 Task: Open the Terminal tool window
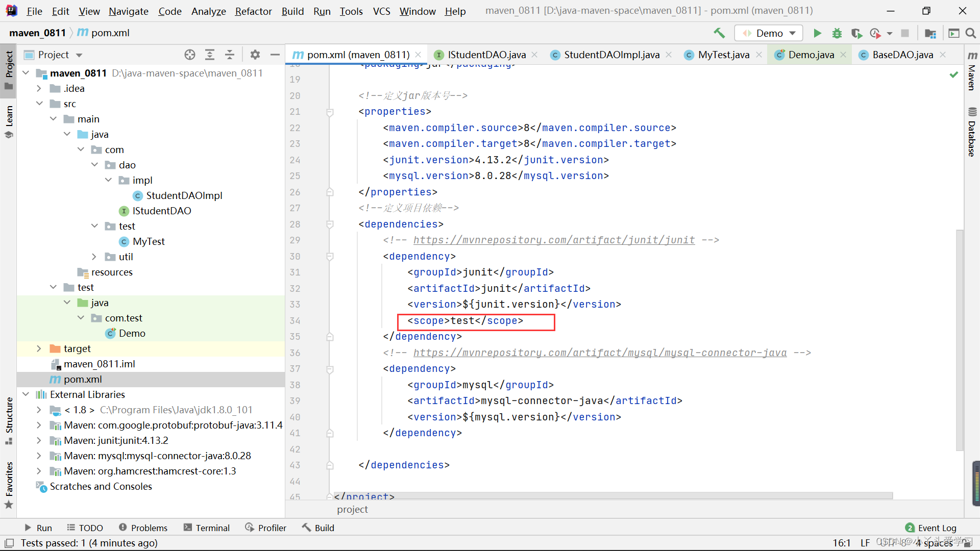tap(207, 528)
